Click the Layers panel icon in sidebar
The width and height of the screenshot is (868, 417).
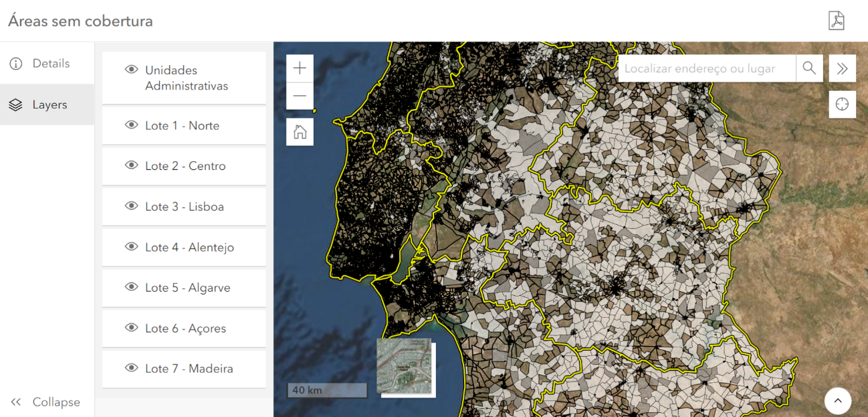pyautogui.click(x=16, y=104)
